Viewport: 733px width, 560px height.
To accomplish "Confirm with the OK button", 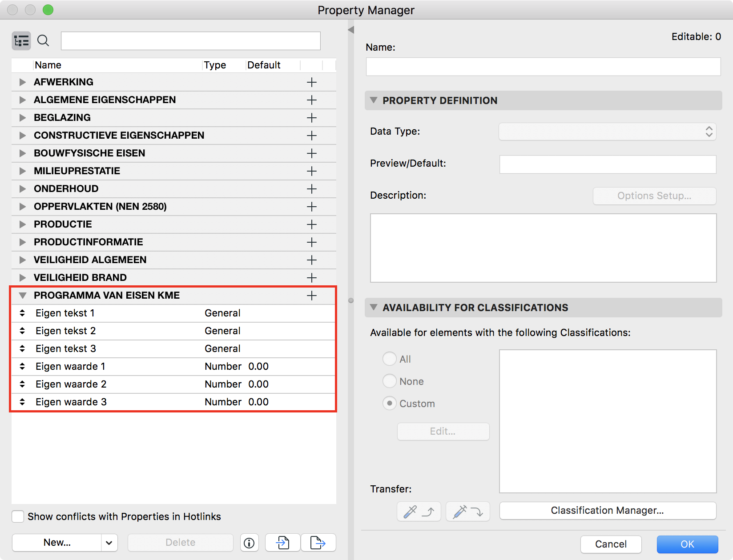I will tap(688, 544).
